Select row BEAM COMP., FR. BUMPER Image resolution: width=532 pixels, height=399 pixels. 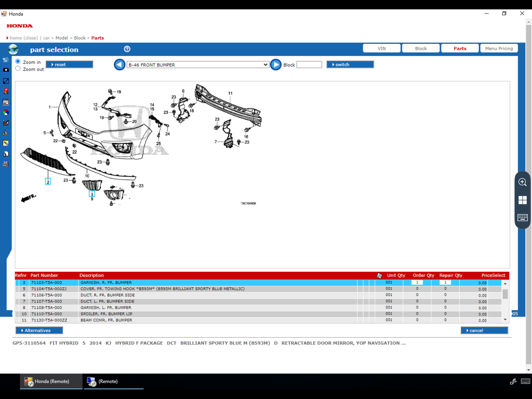click(258, 320)
